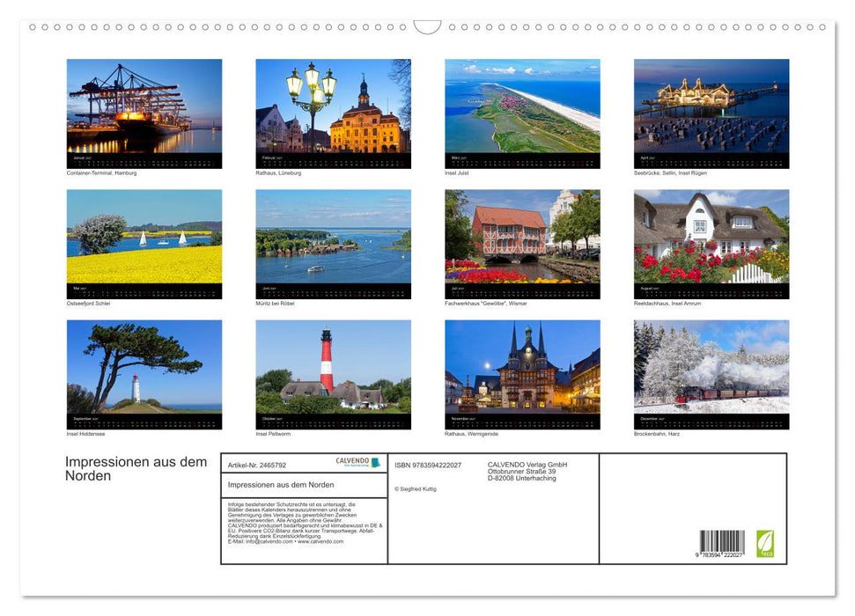This screenshot has height=616, width=855.
Task: Click the 'Seebrücke, Sellin, Insel Rügen' caption
Action: coord(670,172)
